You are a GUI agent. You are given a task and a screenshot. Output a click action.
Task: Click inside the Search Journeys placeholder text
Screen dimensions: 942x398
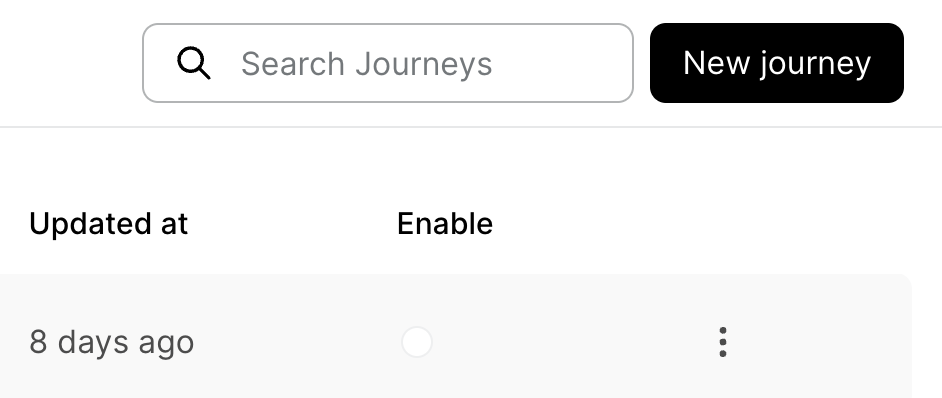pos(366,64)
